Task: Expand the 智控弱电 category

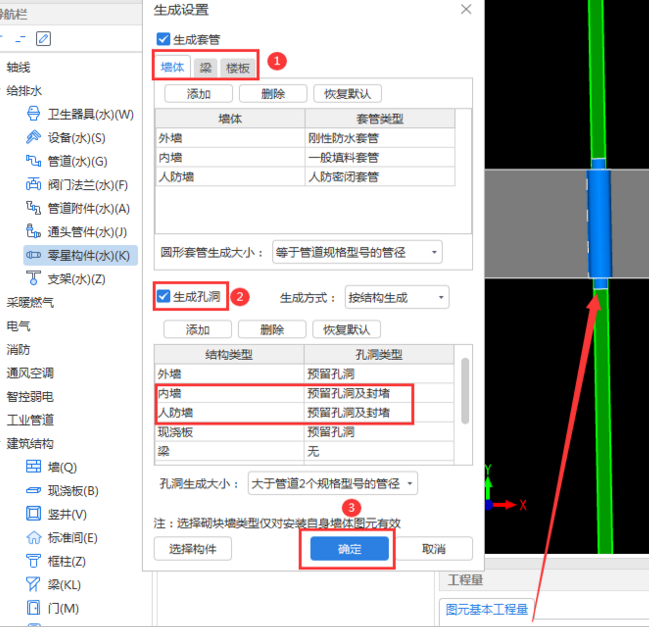Action: pyautogui.click(x=30, y=396)
